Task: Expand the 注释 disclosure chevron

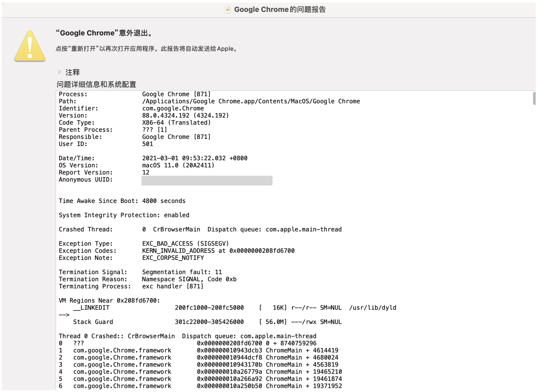Action: point(59,72)
